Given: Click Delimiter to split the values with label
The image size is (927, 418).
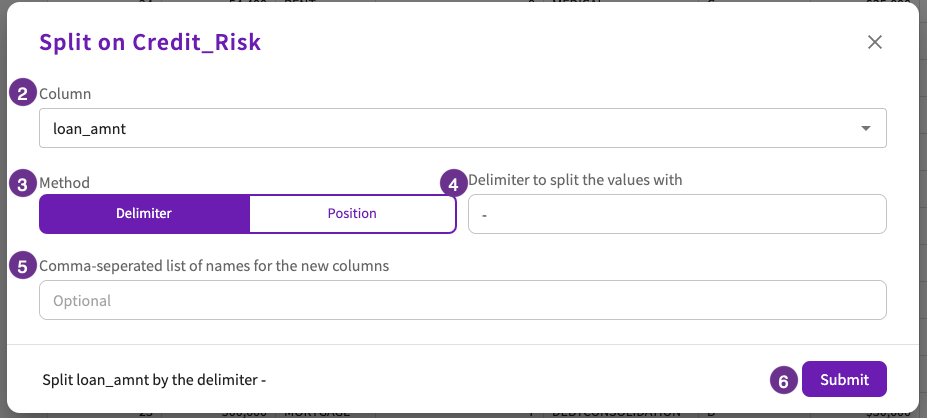Looking at the screenshot, I should 575,180.
